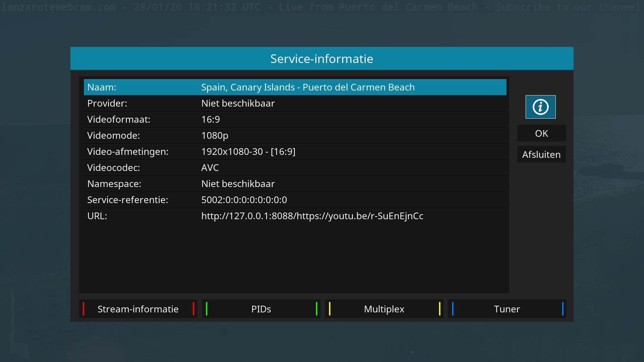Screen dimensions: 644x362
Task: Select the Service-referentie row
Action: (x=294, y=200)
